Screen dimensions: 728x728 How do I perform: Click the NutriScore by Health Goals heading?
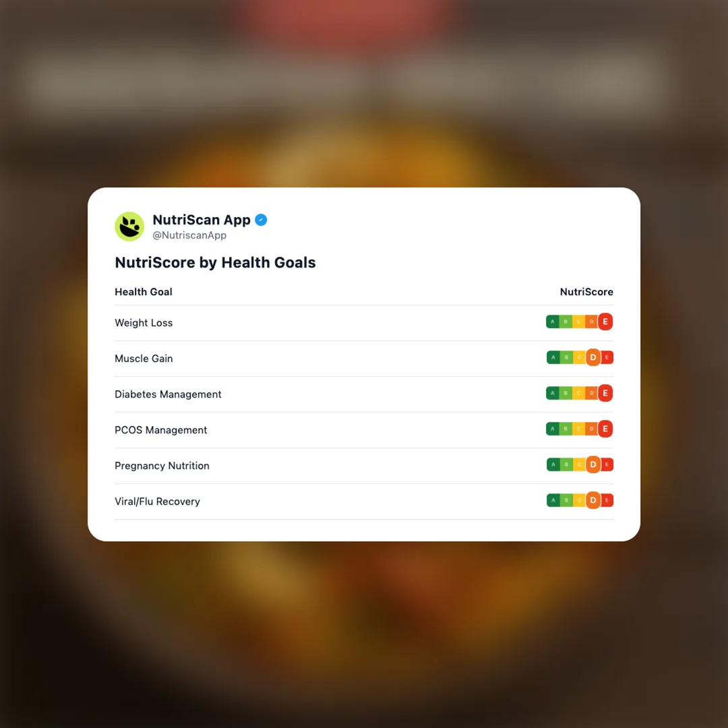click(215, 262)
